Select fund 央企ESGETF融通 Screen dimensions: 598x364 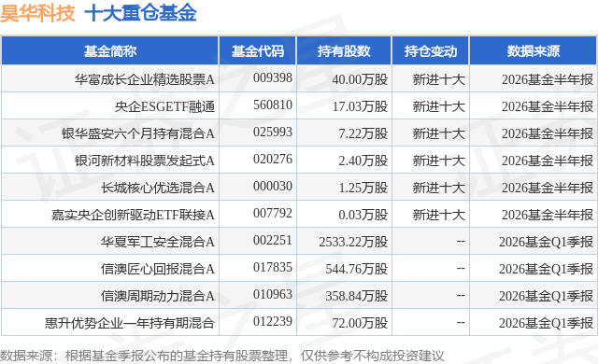pos(164,106)
